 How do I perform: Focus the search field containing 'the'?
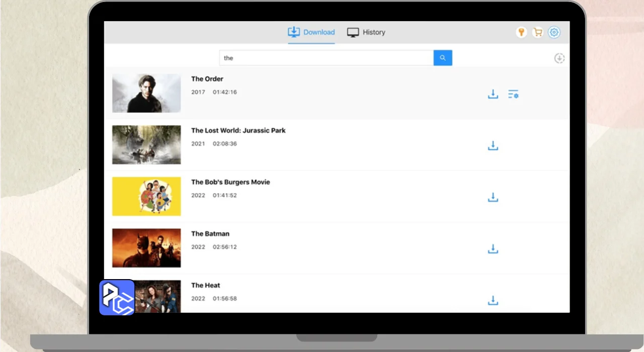click(x=327, y=58)
